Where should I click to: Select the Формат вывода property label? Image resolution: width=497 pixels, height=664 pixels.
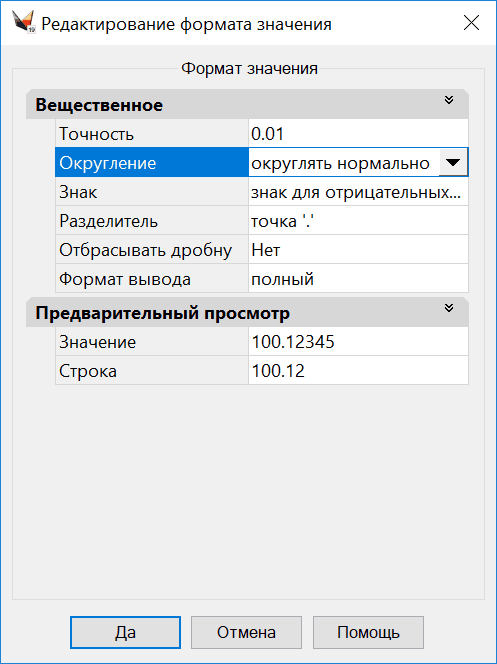(152, 279)
